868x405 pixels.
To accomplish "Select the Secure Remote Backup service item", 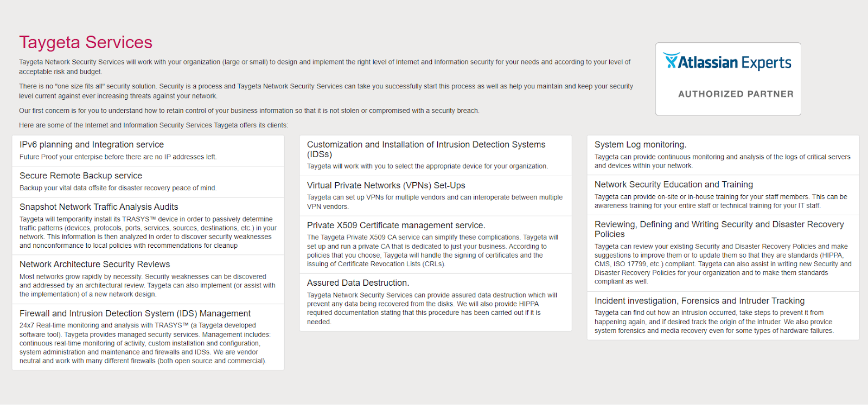I will pos(81,176).
